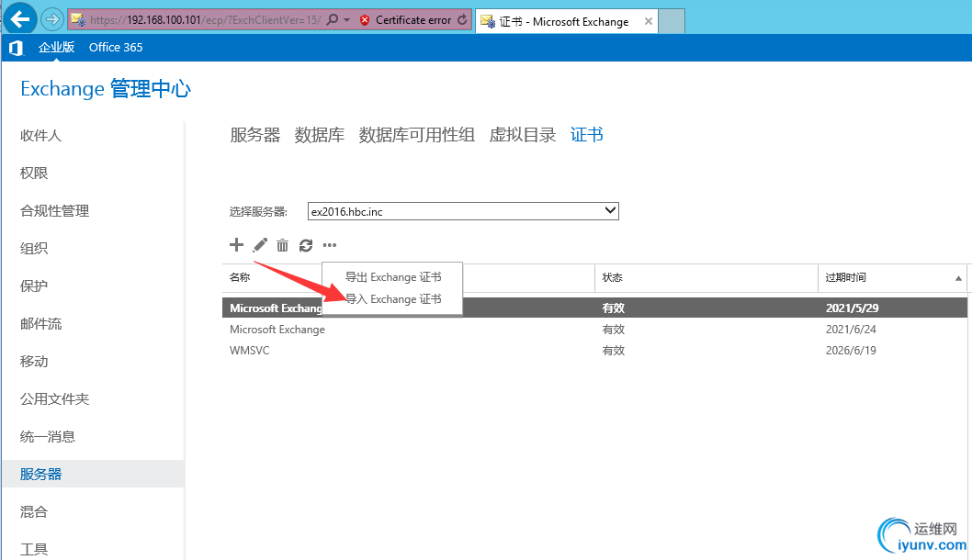Open 移动 in the left navigation
This screenshot has height=560, width=972.
pyautogui.click(x=34, y=361)
